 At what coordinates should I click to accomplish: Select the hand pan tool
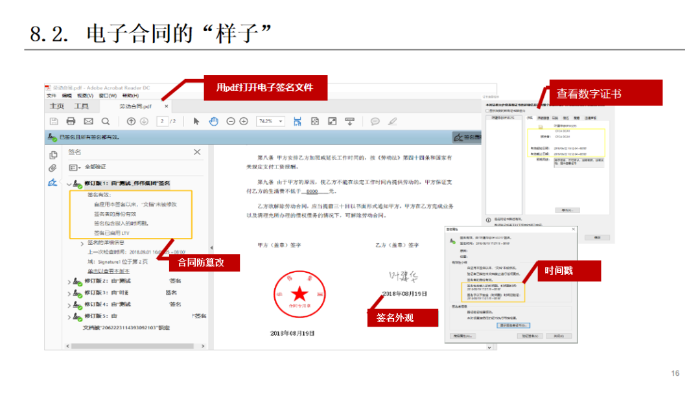(214, 121)
